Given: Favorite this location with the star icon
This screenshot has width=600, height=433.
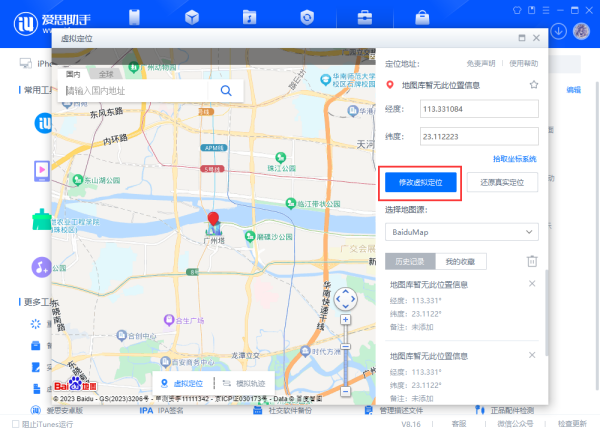Looking at the screenshot, I should click(x=534, y=85).
